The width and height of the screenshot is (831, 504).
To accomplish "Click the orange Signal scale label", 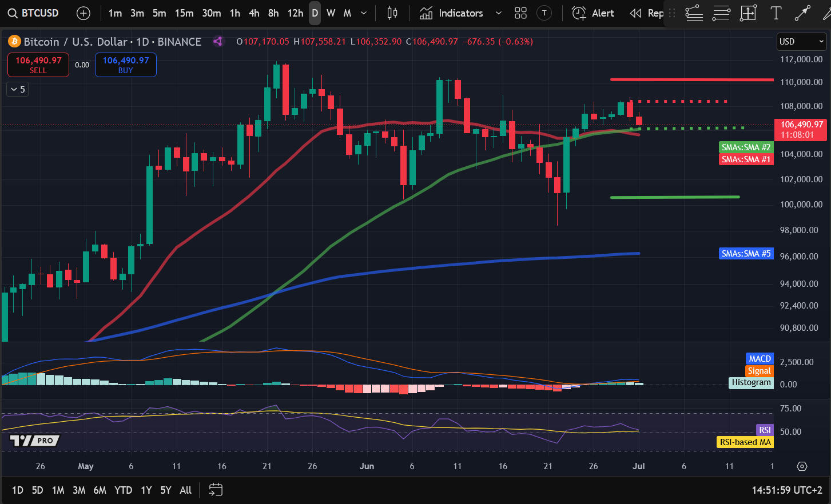I will pyautogui.click(x=760, y=371).
